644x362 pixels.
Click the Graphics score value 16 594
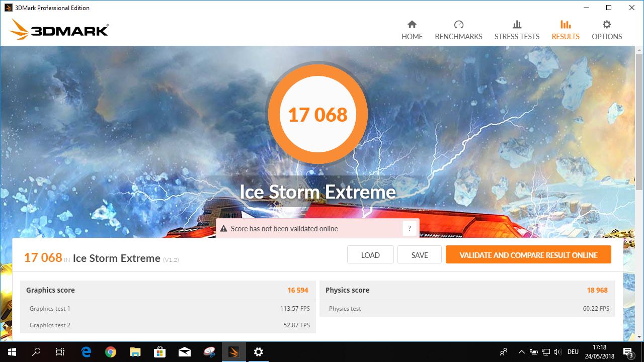(298, 290)
